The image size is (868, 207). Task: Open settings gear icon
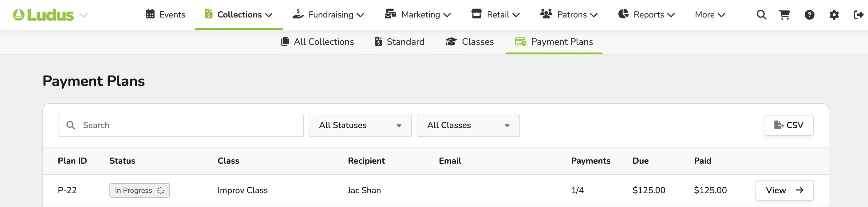tap(834, 15)
